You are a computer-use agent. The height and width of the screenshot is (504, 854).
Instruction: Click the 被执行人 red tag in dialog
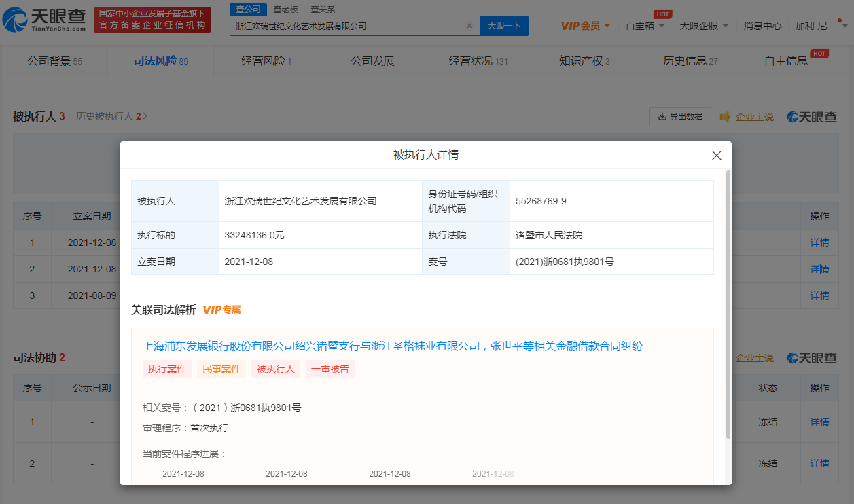point(276,369)
